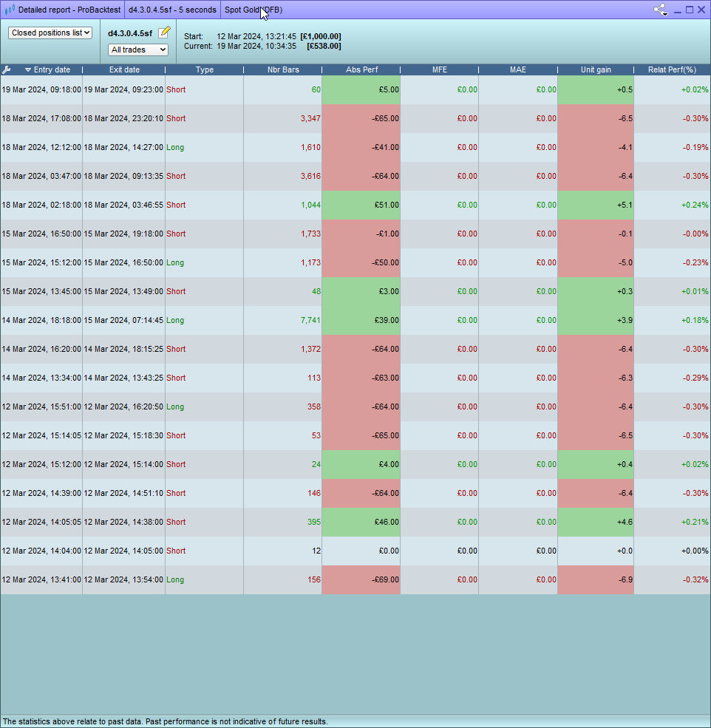Click the 1,044 Nbr Bars cell
Image resolution: width=711 pixels, height=728 pixels.
click(x=282, y=205)
